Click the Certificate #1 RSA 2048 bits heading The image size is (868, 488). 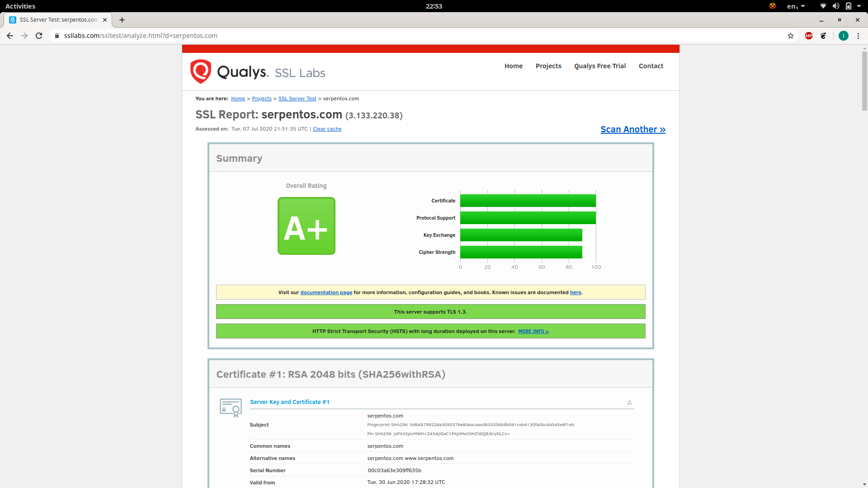[x=331, y=374]
